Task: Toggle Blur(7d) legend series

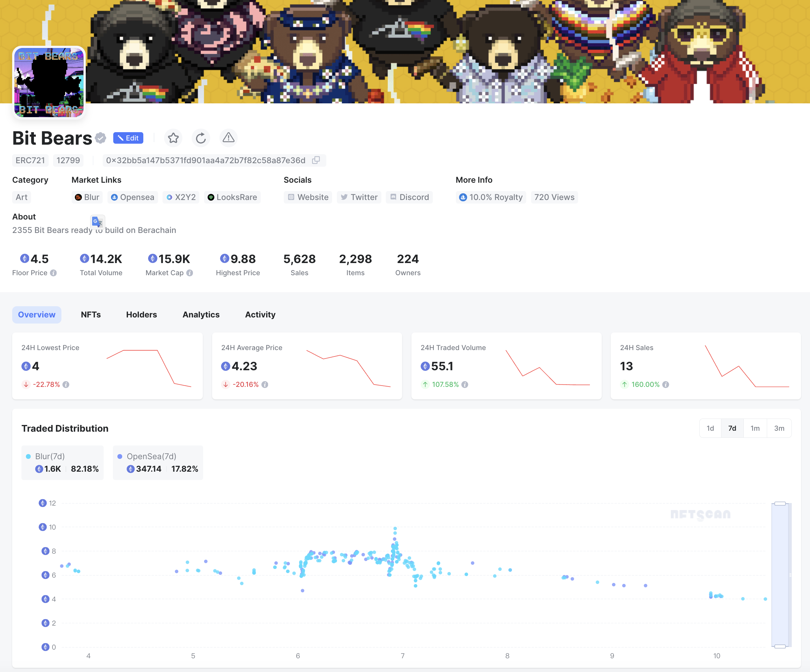Action: (x=62, y=462)
